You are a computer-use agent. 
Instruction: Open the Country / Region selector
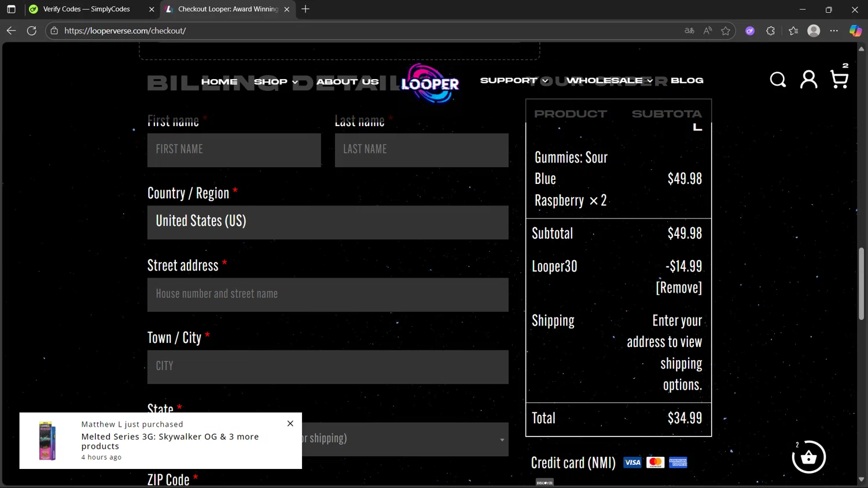point(328,222)
